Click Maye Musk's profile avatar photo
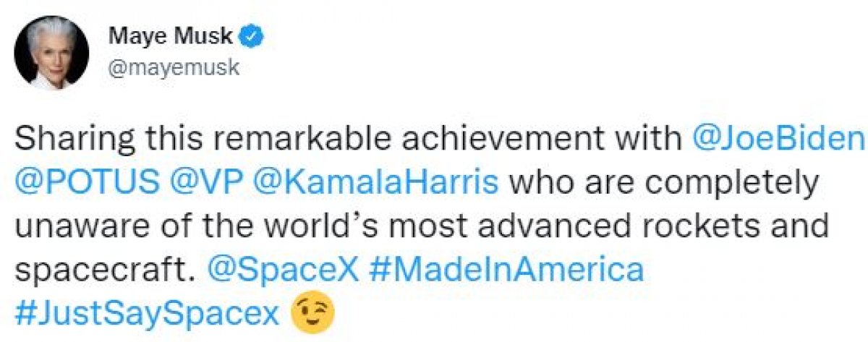 [52, 53]
